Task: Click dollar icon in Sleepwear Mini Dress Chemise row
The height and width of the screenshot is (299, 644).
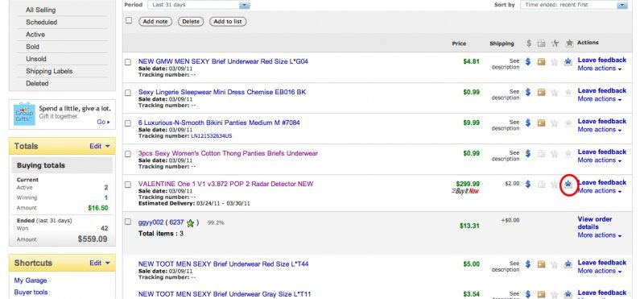Action: 528,93
